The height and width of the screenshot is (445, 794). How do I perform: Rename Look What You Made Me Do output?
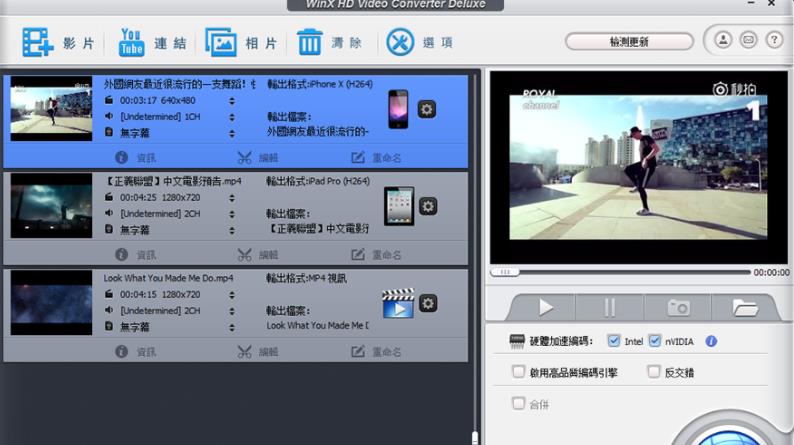[x=376, y=352]
